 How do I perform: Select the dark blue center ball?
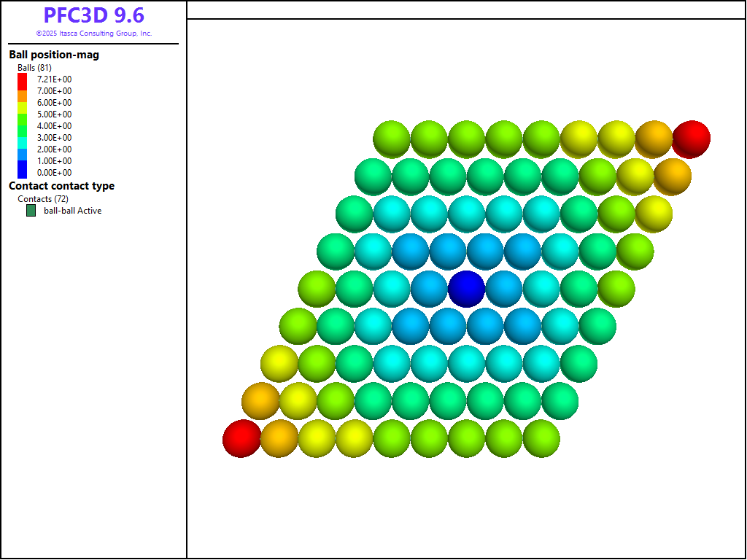pos(466,288)
